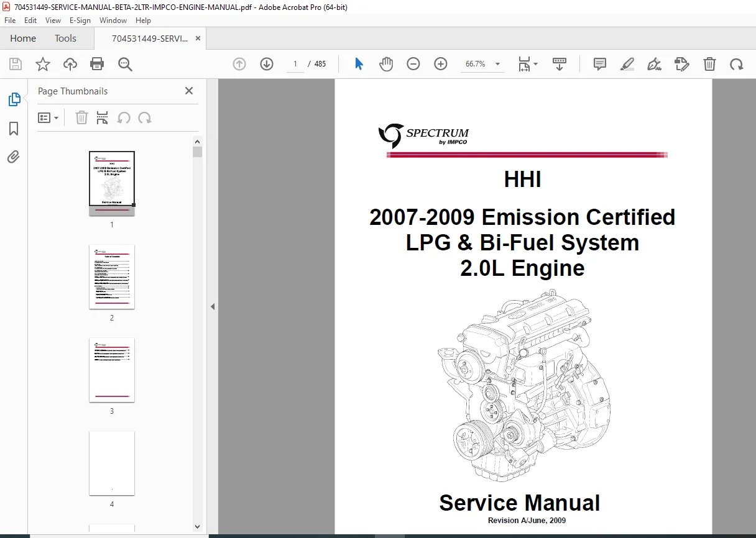This screenshot has height=538, width=756.
Task: Go to the next page with down arrow
Action: coord(267,64)
